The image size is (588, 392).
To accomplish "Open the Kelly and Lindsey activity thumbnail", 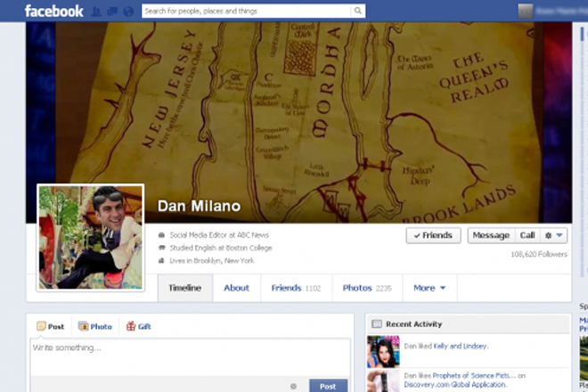I will 383,352.
